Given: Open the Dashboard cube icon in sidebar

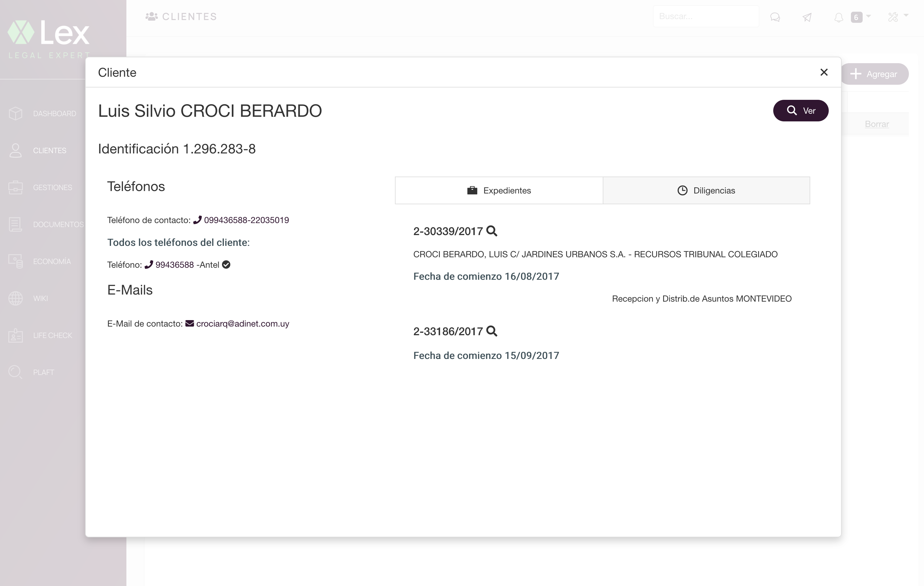Looking at the screenshot, I should tap(15, 113).
